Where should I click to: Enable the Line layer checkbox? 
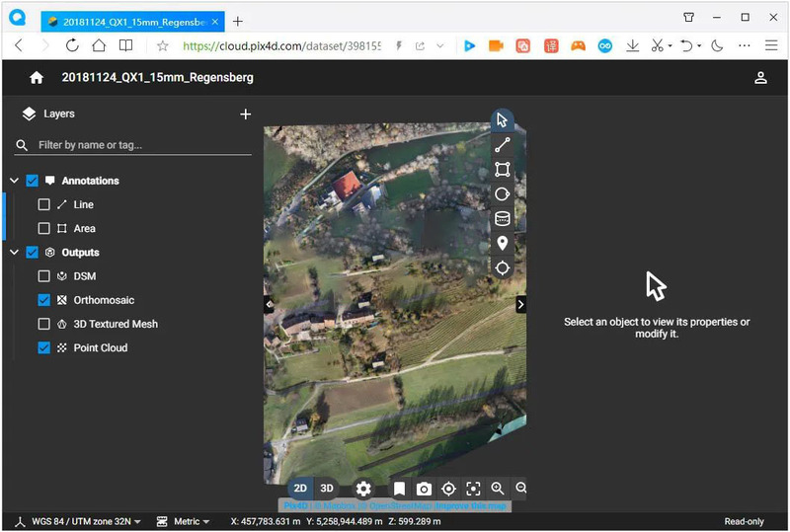43,204
